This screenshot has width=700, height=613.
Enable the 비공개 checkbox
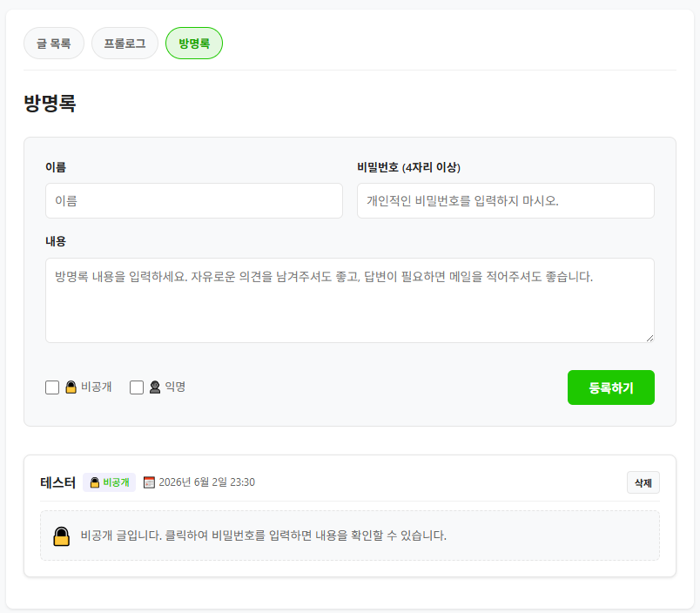coord(52,387)
